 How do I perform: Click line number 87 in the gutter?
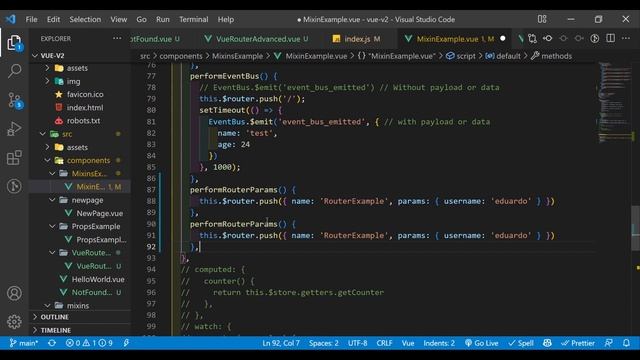click(x=151, y=189)
